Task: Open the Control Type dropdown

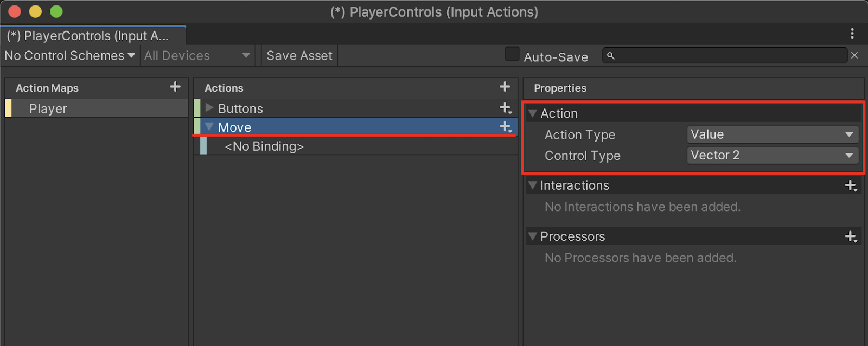Action: pyautogui.click(x=773, y=155)
